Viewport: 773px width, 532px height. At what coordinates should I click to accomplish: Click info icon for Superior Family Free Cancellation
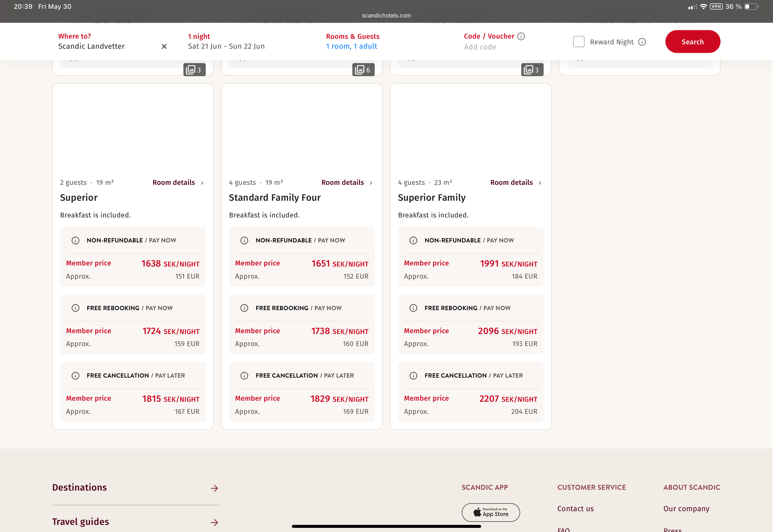(x=413, y=376)
